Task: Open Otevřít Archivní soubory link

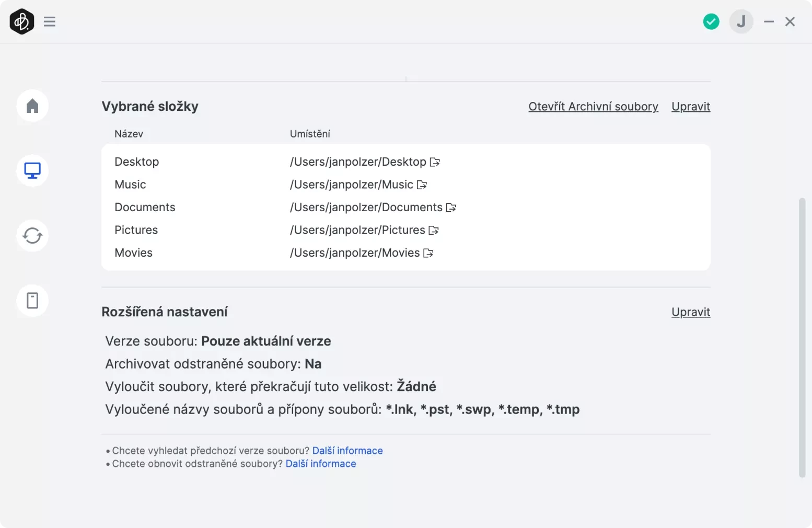Action: point(593,107)
